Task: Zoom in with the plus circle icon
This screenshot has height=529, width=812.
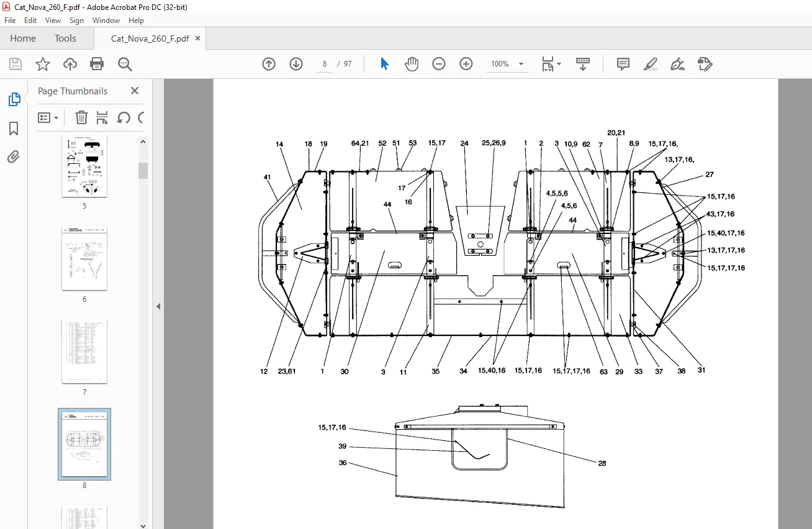Action: [x=466, y=64]
